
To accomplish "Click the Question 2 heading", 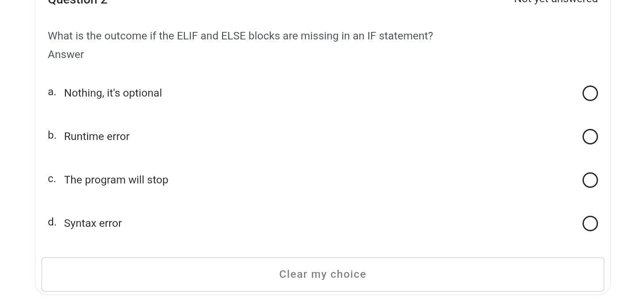I will [x=77, y=2].
